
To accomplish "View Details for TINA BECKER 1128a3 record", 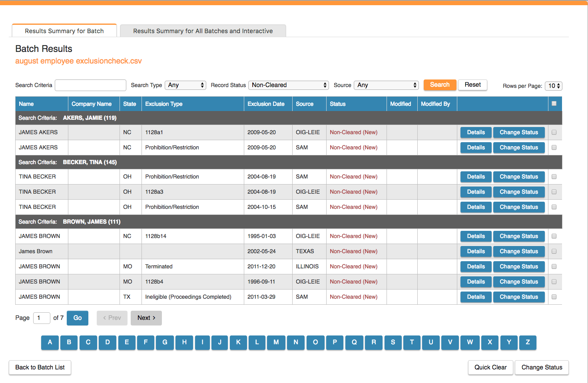I will pos(476,192).
